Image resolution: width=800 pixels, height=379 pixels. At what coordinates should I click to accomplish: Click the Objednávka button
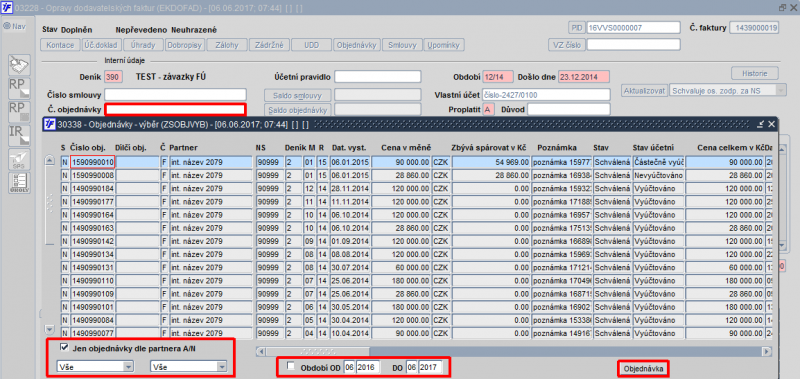[643, 367]
